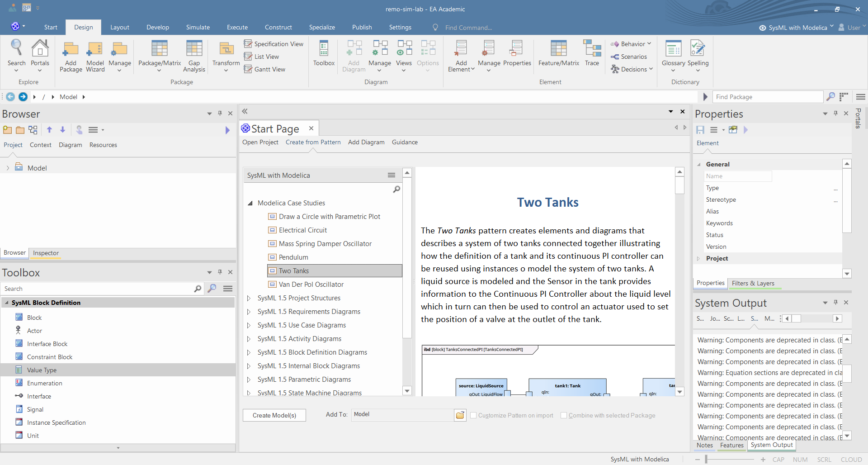Expand the Model node in Browser

[x=8, y=168]
